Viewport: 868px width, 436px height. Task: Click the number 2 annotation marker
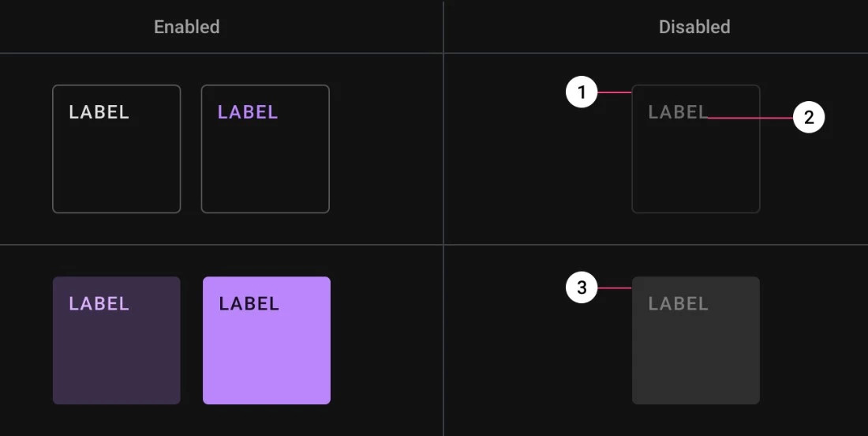pos(809,118)
